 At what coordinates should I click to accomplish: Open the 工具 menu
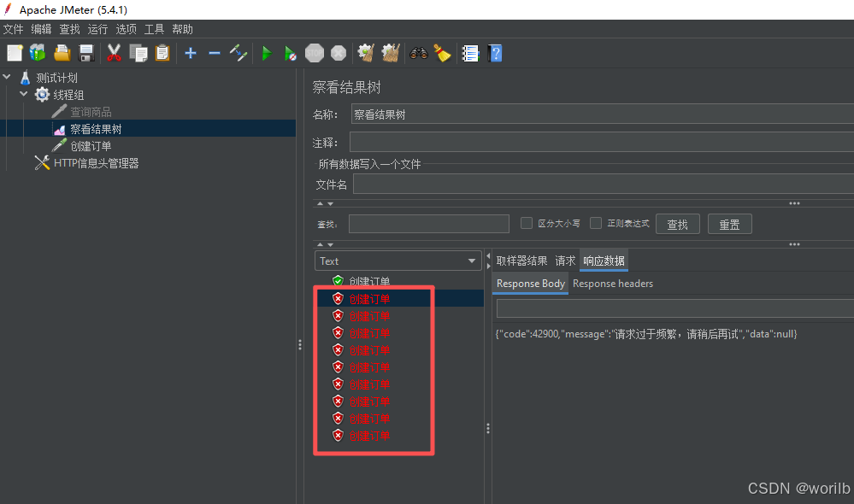154,29
